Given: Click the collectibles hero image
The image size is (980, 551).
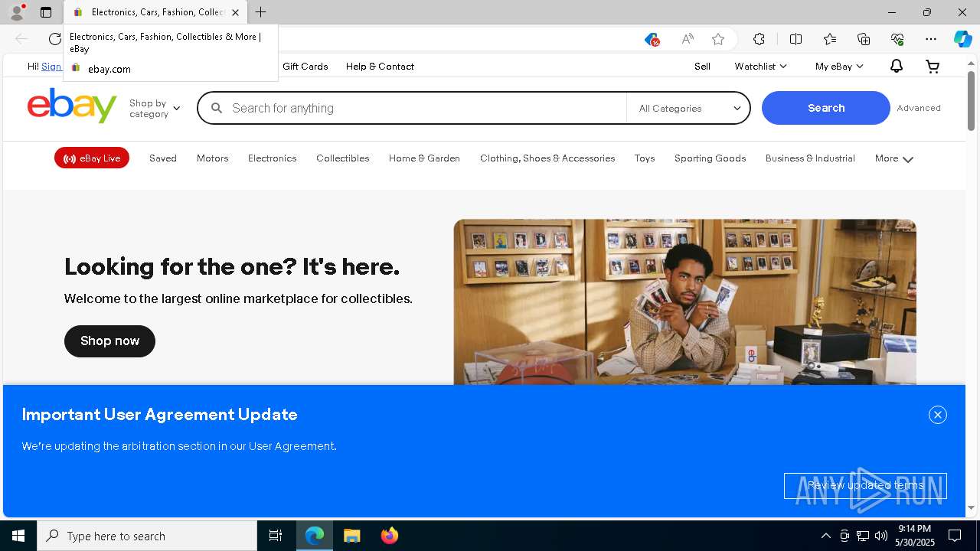Looking at the screenshot, I should 684,302.
